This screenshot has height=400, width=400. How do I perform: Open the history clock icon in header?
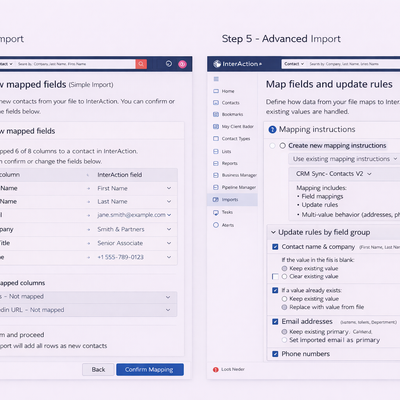pos(169,64)
